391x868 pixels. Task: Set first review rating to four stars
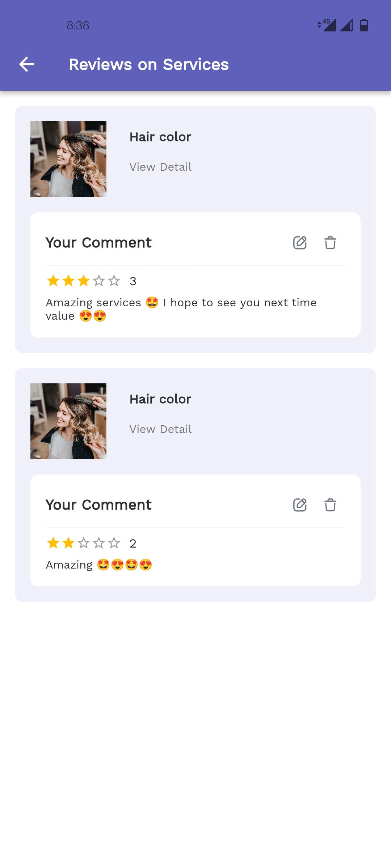pos(99,281)
